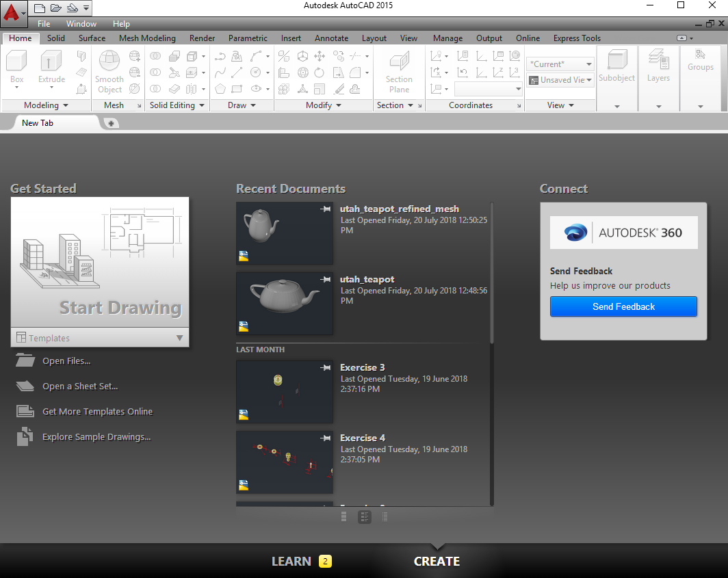
Task: Open the Window menu
Action: click(81, 24)
